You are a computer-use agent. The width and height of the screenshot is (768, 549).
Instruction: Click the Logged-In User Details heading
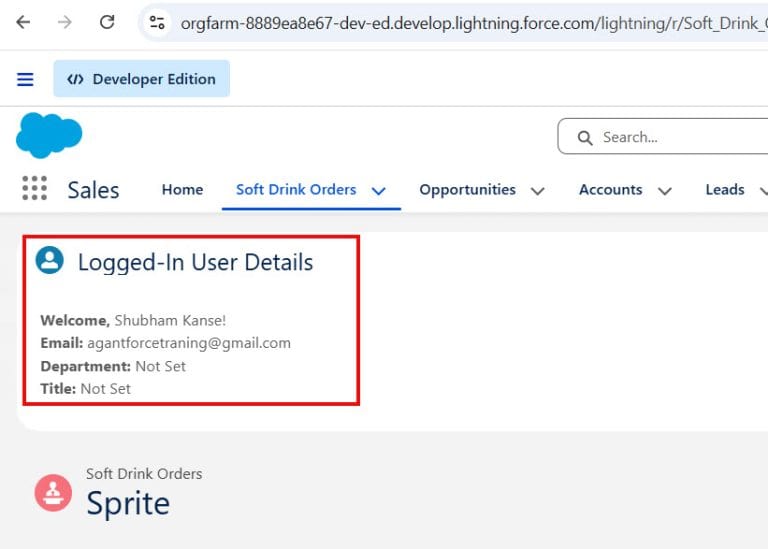[195, 263]
